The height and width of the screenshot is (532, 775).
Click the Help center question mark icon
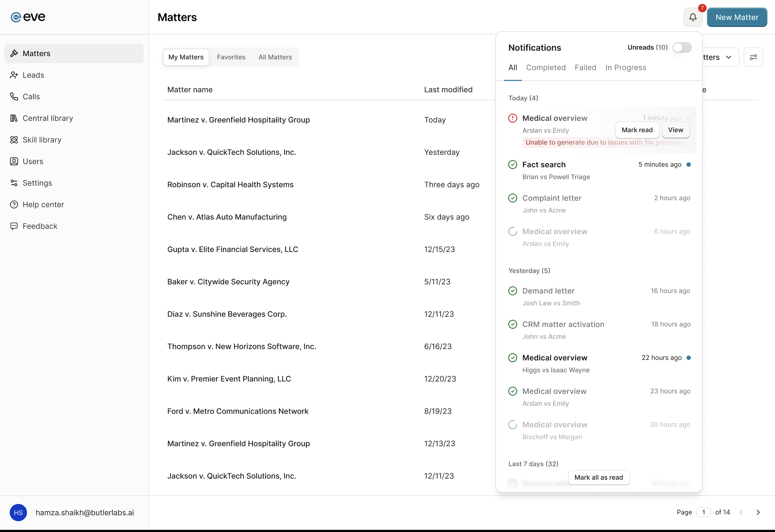click(14, 204)
